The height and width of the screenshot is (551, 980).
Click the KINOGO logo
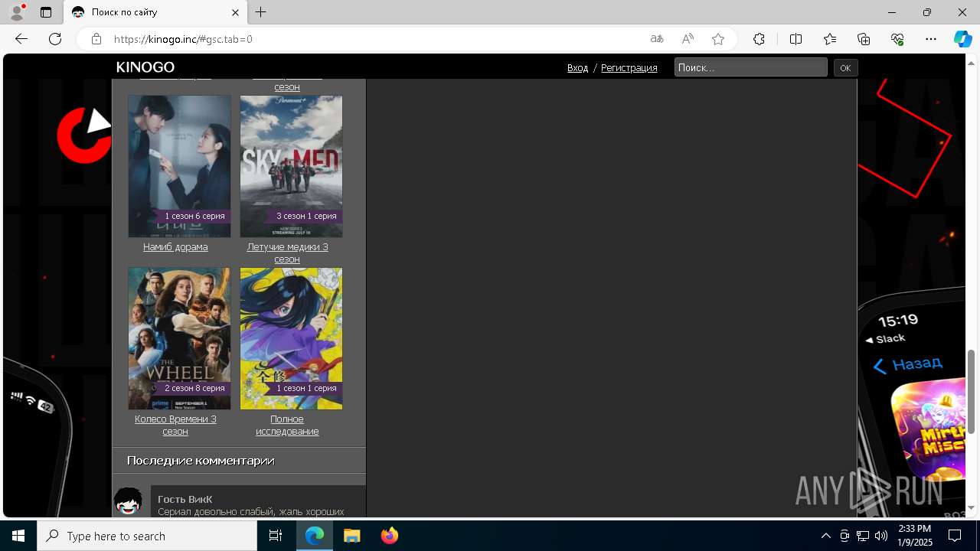(x=145, y=67)
